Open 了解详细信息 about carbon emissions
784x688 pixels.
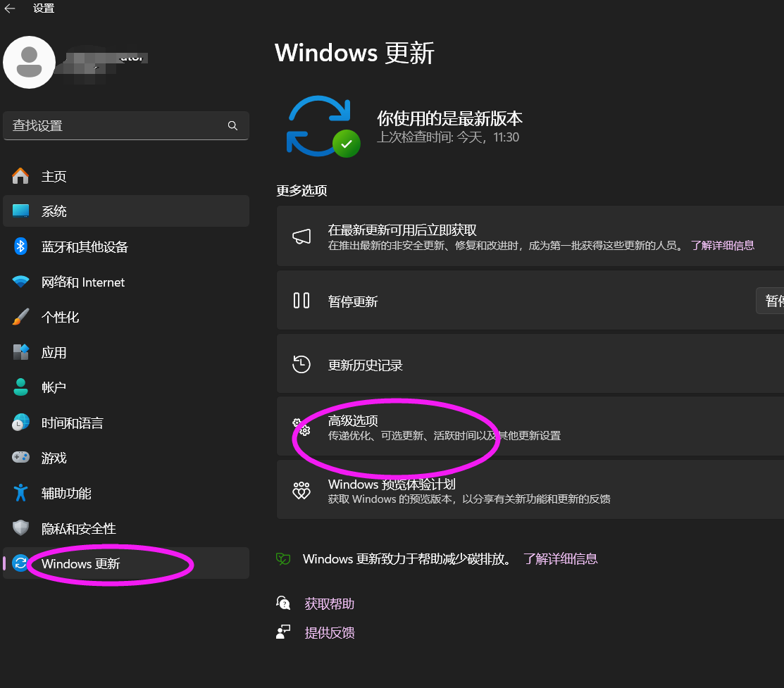coord(561,558)
